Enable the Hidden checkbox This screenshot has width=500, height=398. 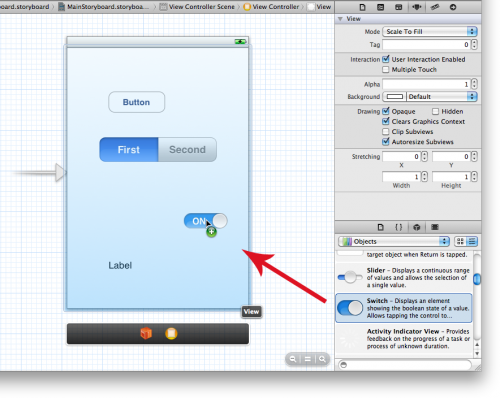click(x=435, y=111)
